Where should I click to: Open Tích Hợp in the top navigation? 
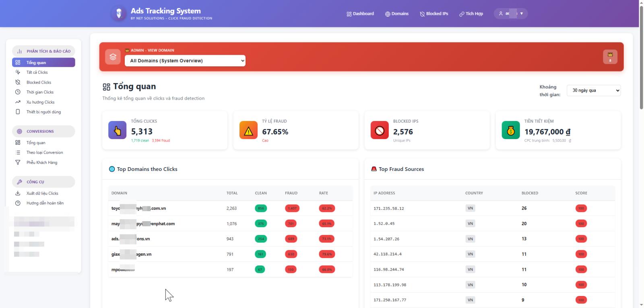[x=471, y=14]
